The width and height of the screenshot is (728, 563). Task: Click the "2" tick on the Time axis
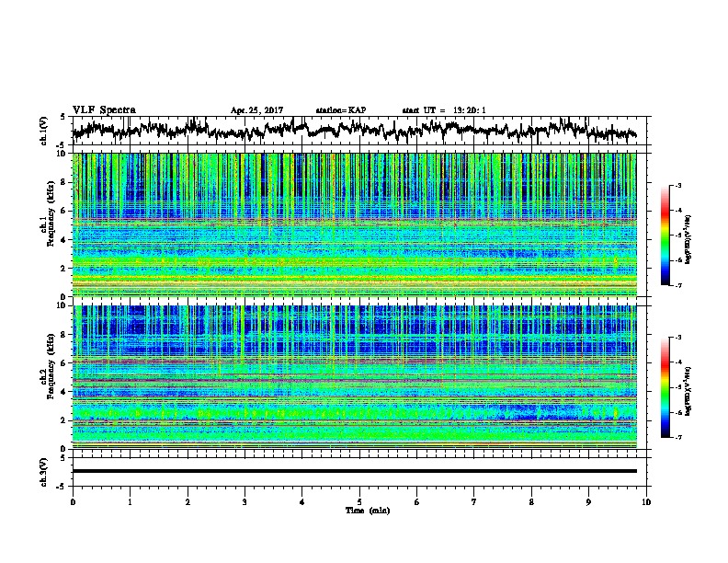tap(188, 502)
